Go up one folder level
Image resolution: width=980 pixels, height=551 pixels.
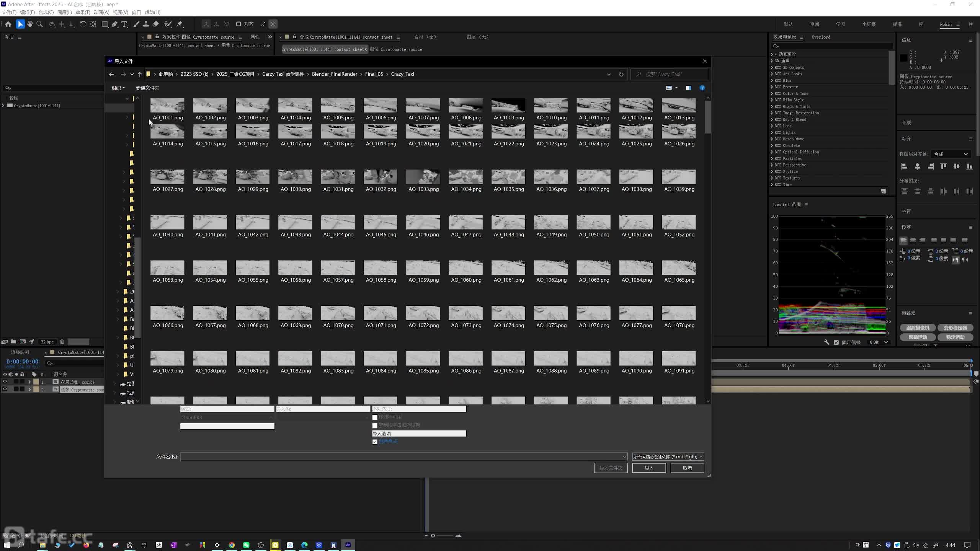[x=140, y=74]
